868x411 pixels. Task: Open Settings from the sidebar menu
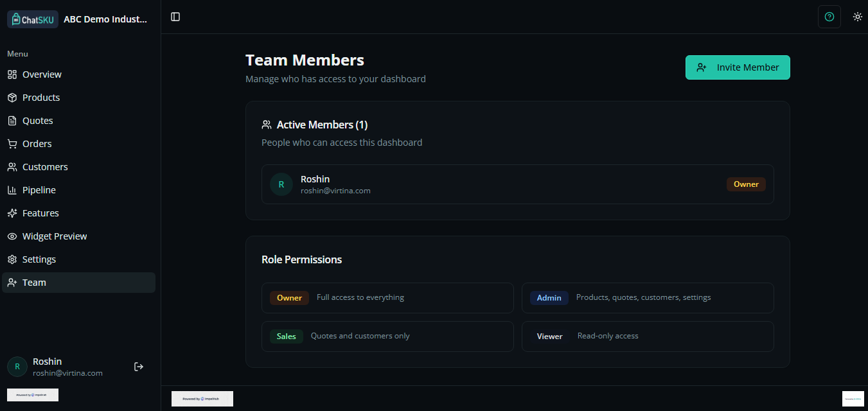click(40, 259)
